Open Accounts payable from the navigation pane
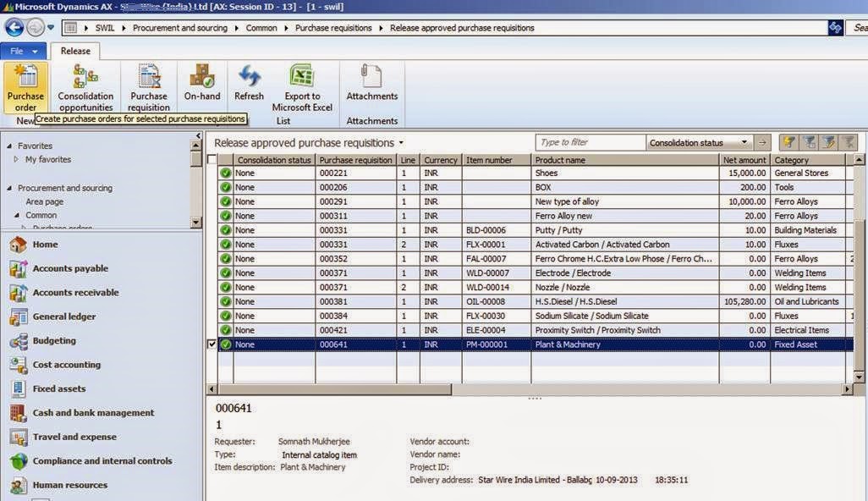This screenshot has height=501, width=868. 74,268
